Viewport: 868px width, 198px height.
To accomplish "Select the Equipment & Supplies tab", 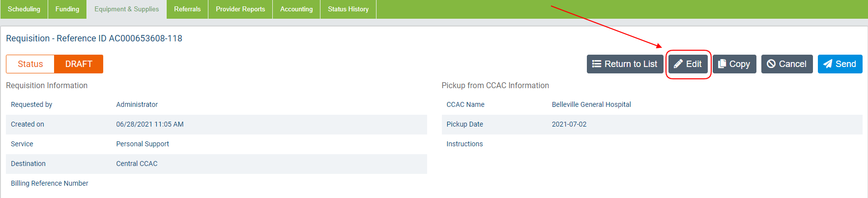I will tap(127, 9).
